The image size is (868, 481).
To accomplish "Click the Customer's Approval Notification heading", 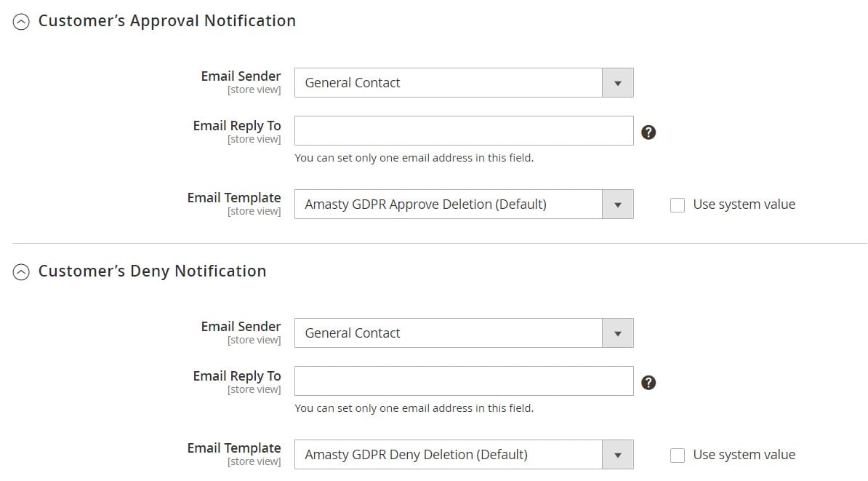I will click(x=166, y=21).
